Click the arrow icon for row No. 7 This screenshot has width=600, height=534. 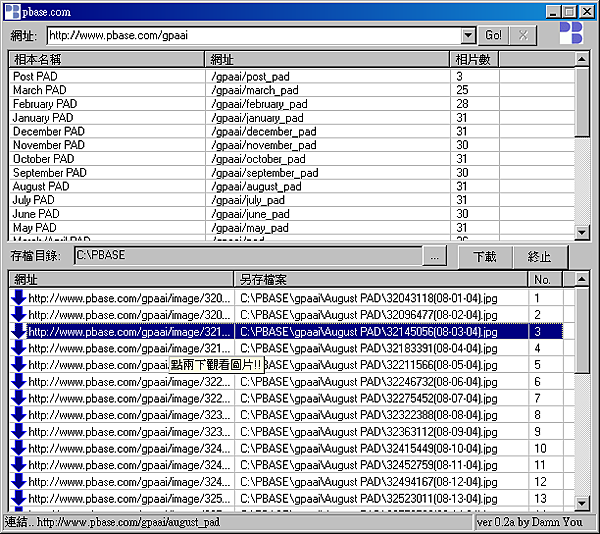[18, 398]
